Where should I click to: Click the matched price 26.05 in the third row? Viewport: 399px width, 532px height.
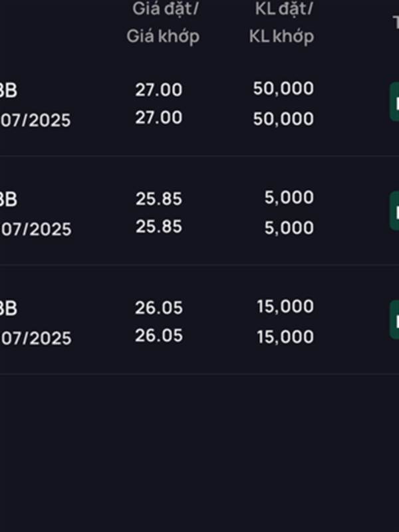pos(159,336)
